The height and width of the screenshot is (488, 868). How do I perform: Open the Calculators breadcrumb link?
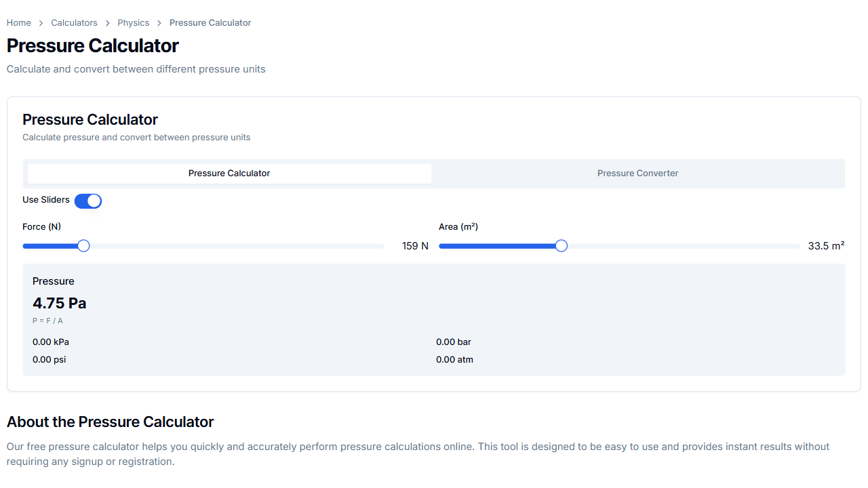tap(74, 22)
